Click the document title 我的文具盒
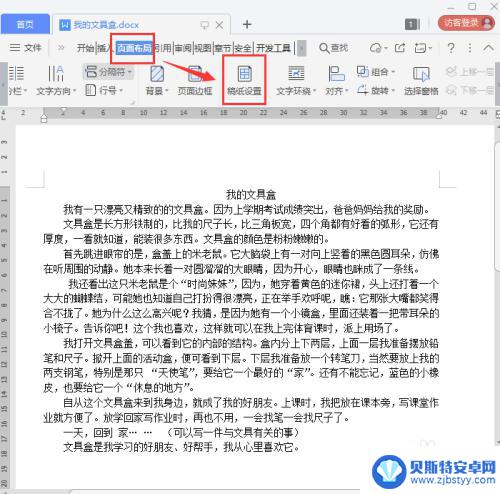 251,195
